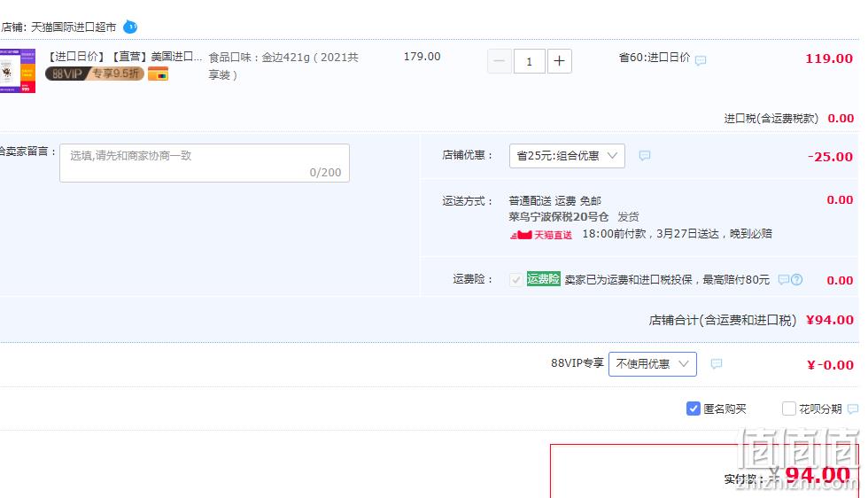Increase quantity with the plus button
The height and width of the screenshot is (498, 868).
point(559,61)
